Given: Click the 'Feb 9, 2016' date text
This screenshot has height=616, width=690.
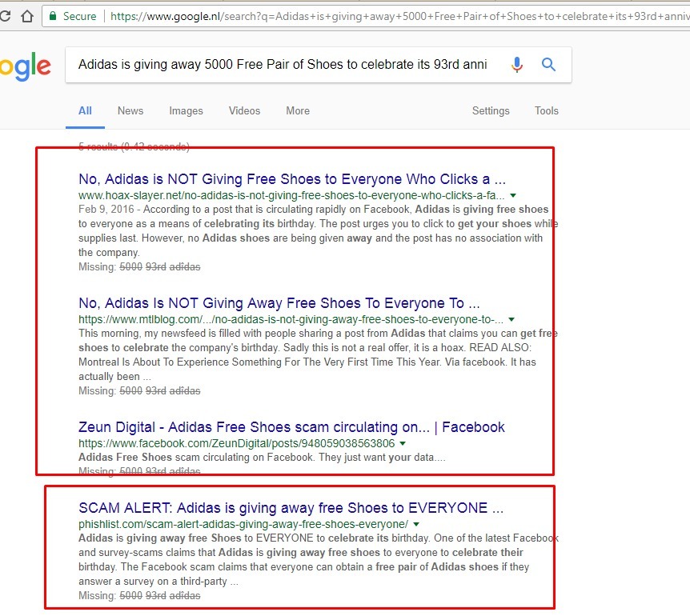Looking at the screenshot, I should (x=106, y=210).
